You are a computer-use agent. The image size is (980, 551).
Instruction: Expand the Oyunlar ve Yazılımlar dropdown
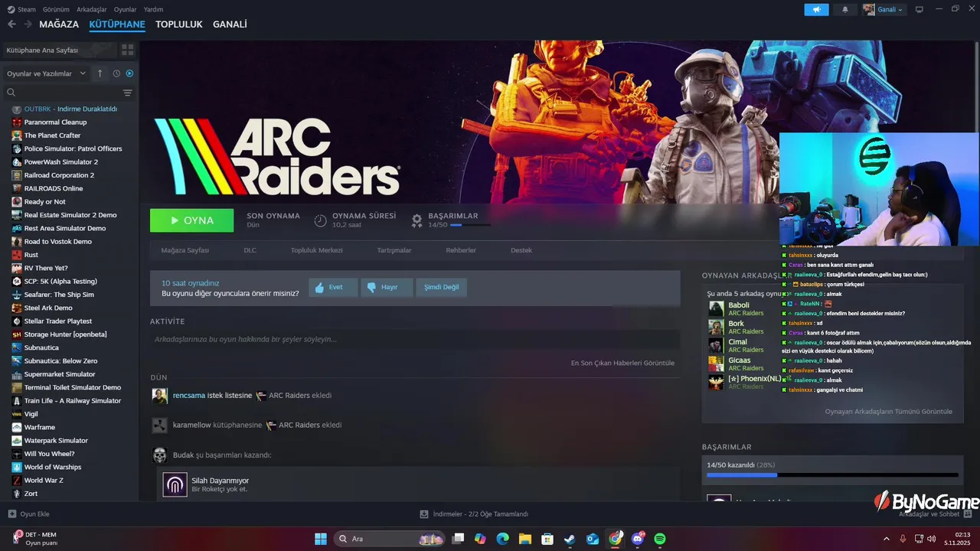pos(47,73)
